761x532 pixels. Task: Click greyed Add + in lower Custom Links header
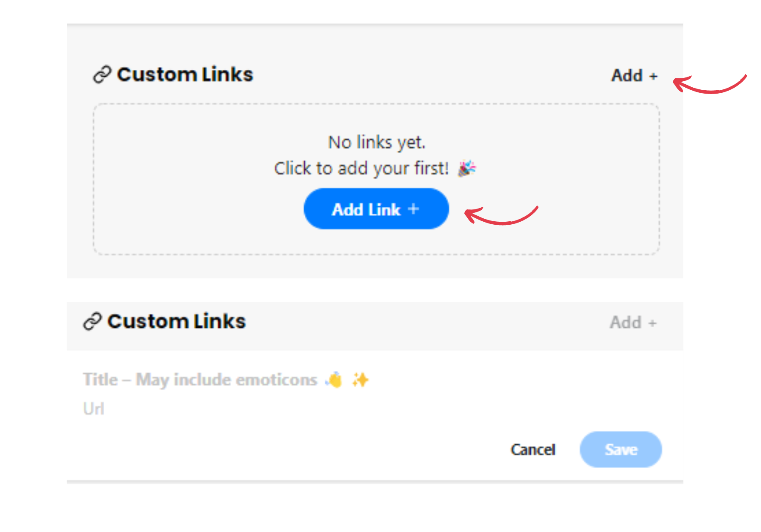click(633, 322)
